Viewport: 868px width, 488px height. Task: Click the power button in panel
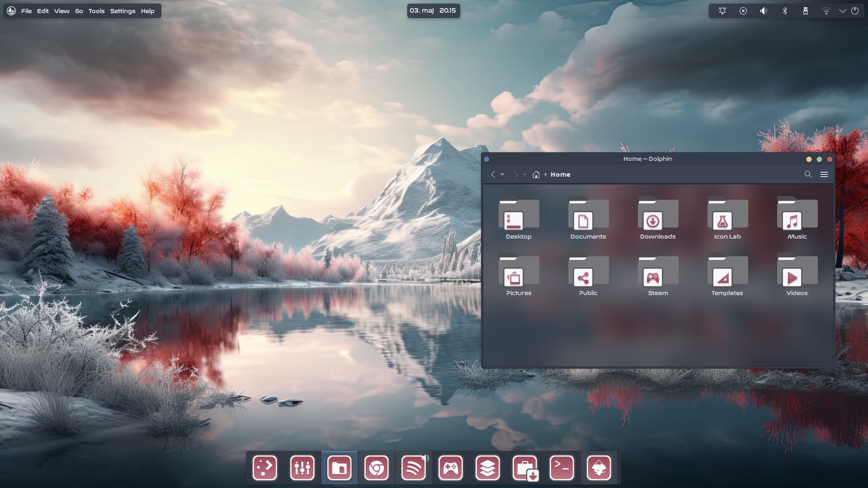[855, 11]
